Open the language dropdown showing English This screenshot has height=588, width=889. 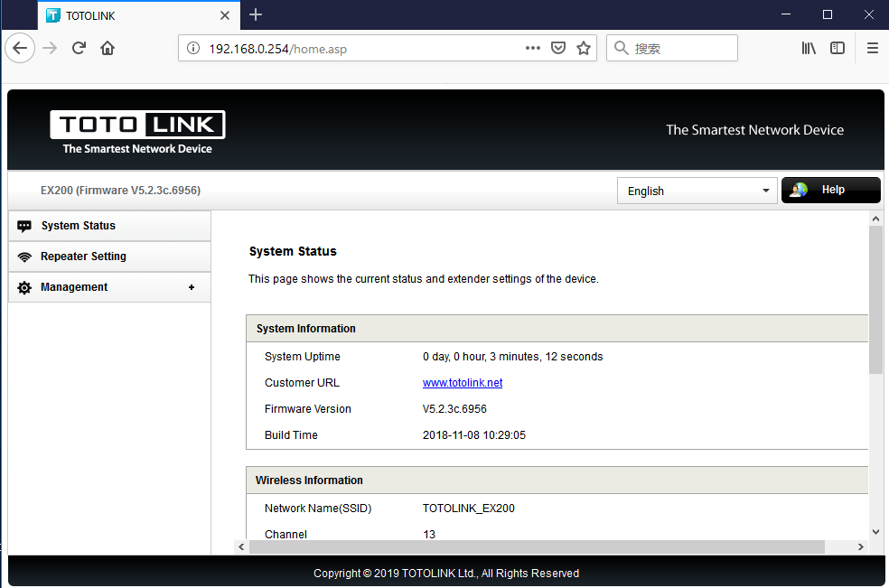[697, 191]
